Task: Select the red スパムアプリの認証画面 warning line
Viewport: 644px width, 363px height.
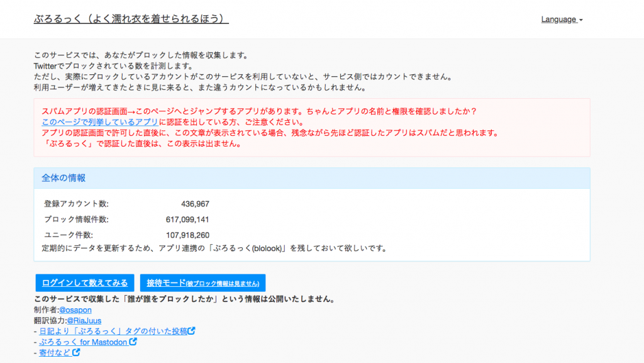Action: tap(258, 111)
